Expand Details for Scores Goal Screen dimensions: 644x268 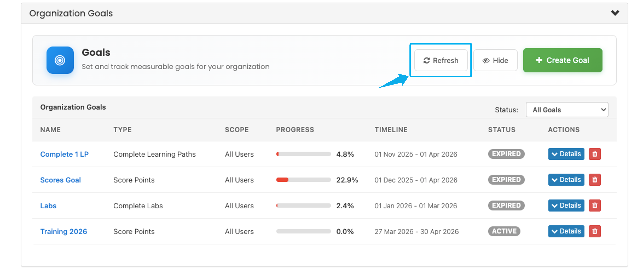566,180
